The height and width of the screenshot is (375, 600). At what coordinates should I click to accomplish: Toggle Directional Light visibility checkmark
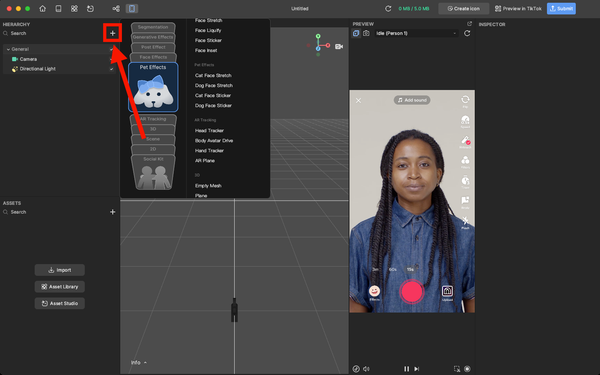[x=111, y=69]
